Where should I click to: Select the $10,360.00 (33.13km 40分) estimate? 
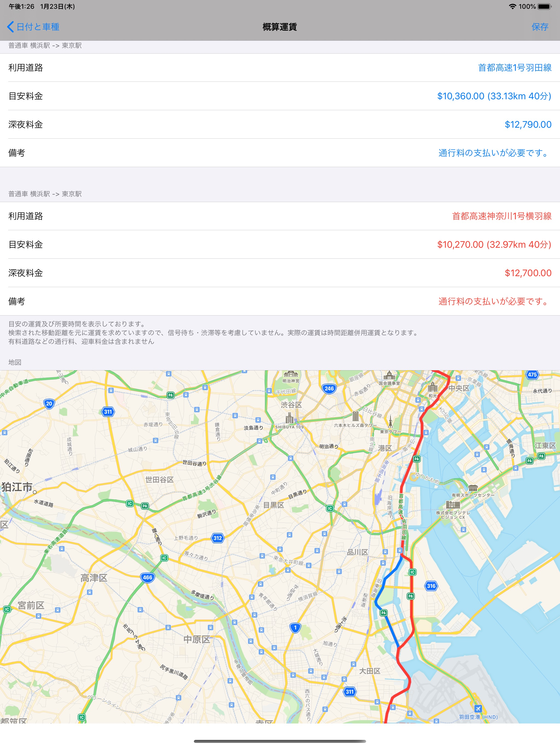(x=494, y=96)
